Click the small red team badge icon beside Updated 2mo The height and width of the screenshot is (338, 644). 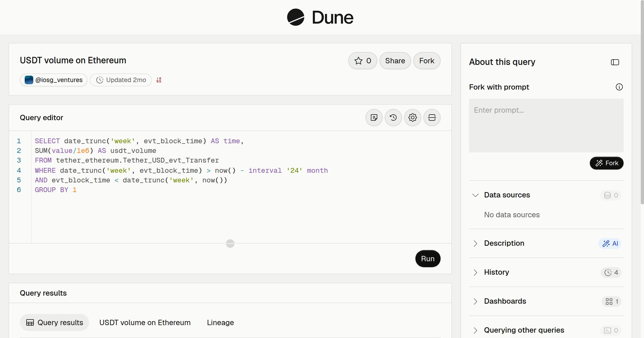pos(159,80)
